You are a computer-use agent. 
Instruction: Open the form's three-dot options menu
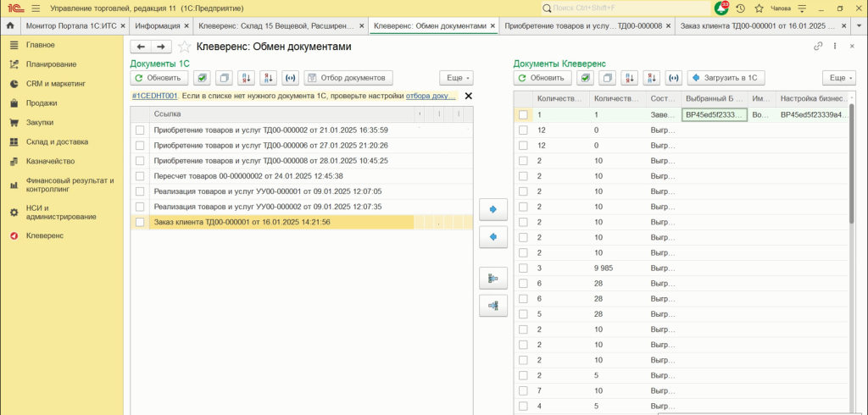[x=834, y=47]
